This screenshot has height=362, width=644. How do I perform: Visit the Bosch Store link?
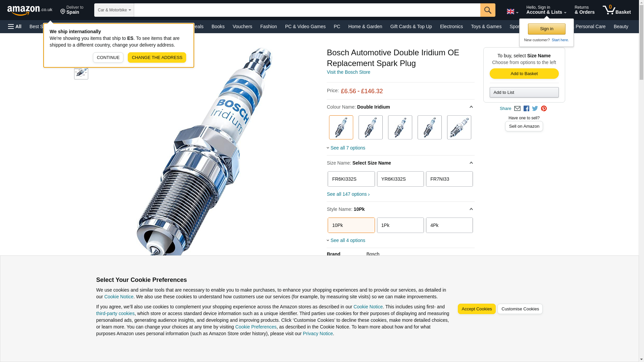[x=348, y=72]
